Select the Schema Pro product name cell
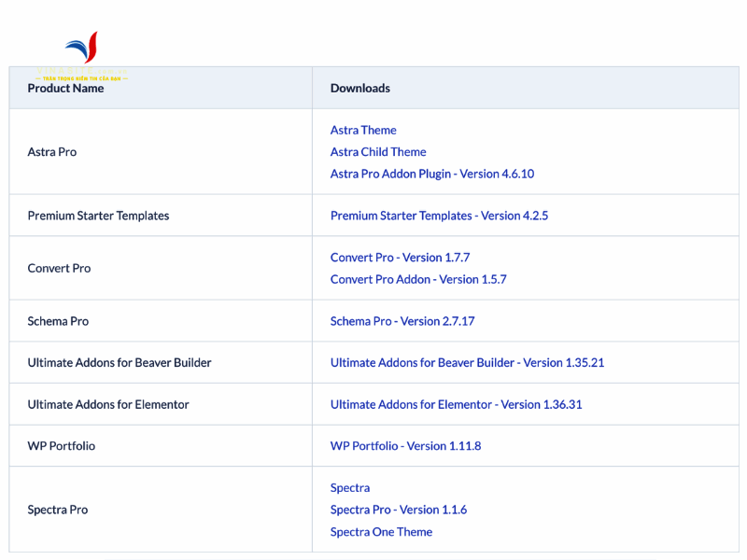747x560 pixels. (x=58, y=321)
